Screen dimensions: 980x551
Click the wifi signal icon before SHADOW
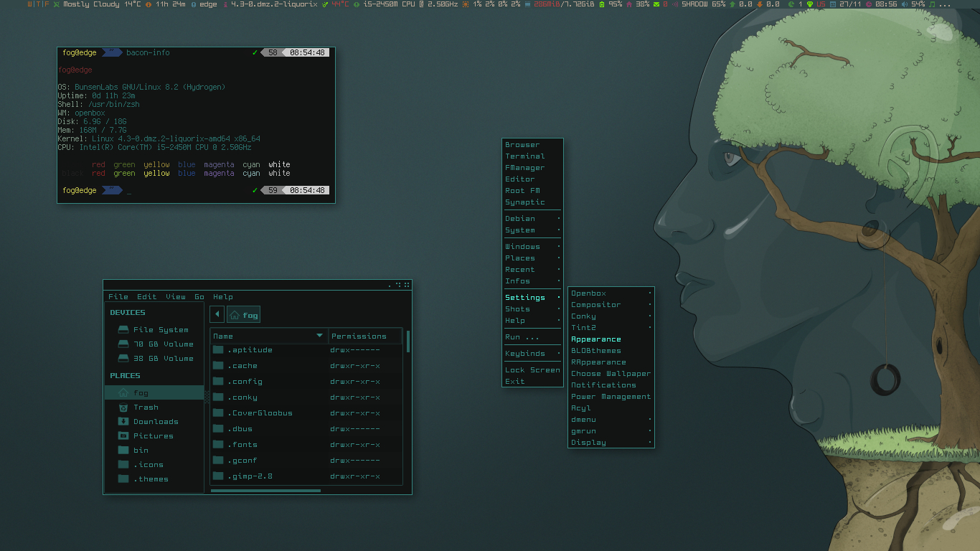(x=675, y=4)
